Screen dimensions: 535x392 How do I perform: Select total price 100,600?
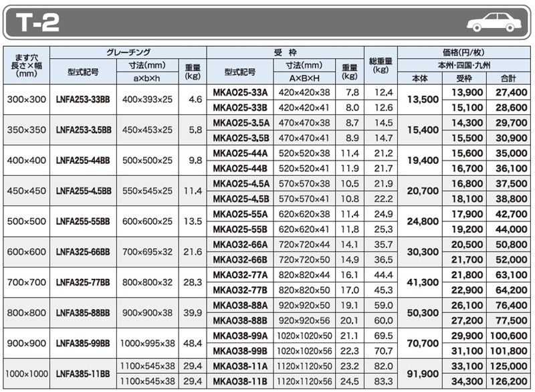[x=509, y=336]
